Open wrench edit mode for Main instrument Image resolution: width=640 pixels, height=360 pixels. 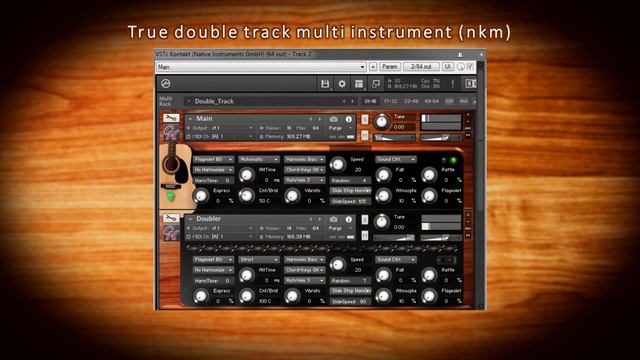tap(171, 118)
